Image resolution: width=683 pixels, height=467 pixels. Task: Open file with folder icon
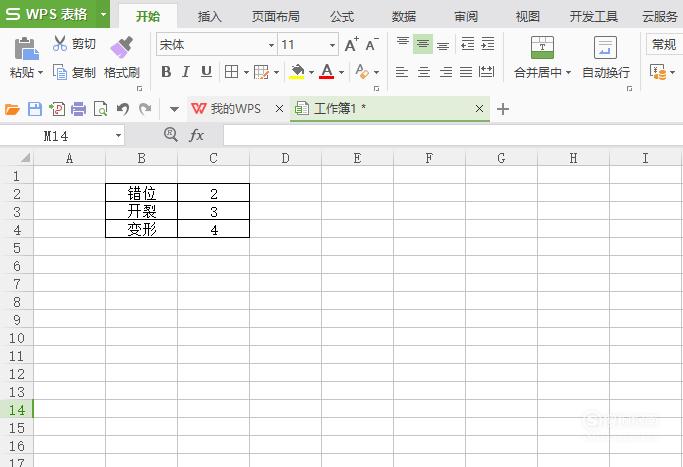pos(12,109)
